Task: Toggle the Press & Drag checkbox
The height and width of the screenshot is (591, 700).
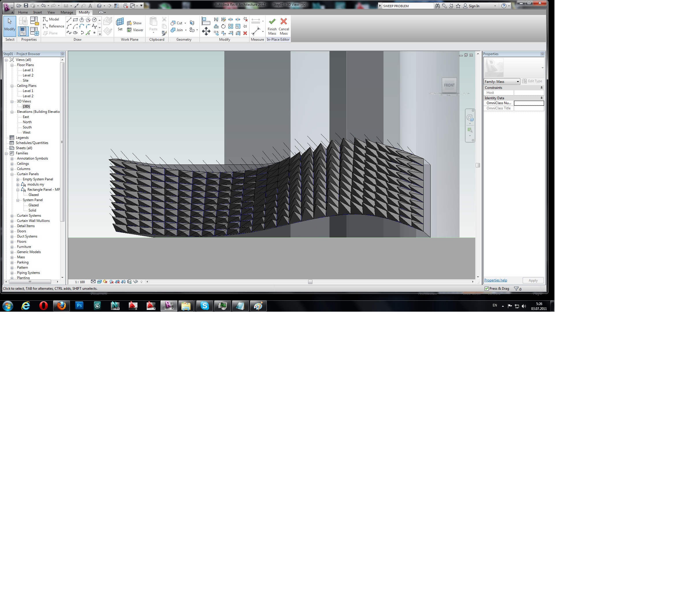Action: click(486, 289)
